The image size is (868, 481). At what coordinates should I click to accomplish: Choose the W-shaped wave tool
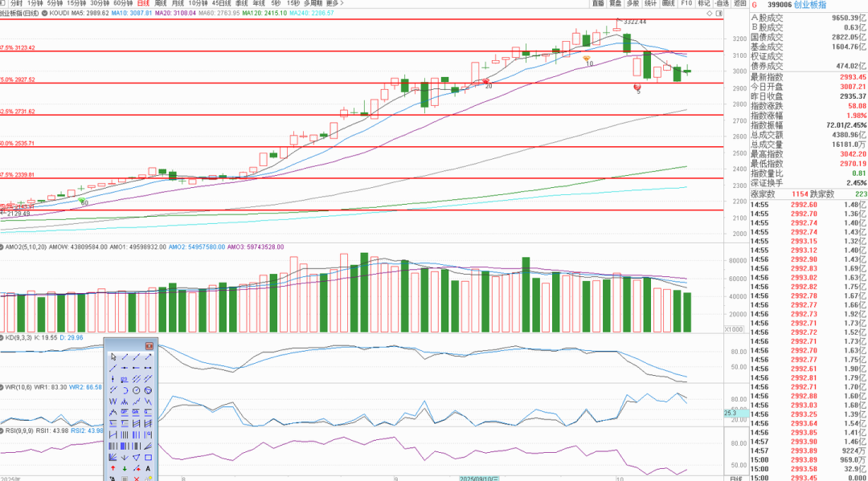point(113,402)
